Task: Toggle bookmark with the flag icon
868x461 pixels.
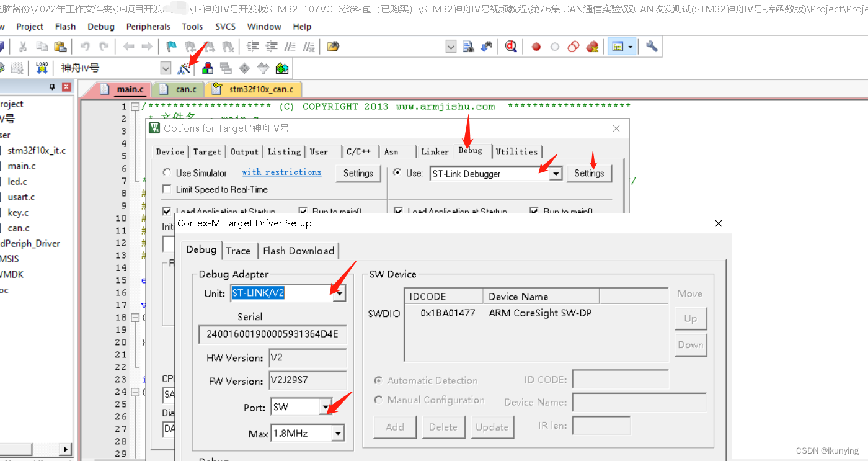Action: tap(172, 47)
